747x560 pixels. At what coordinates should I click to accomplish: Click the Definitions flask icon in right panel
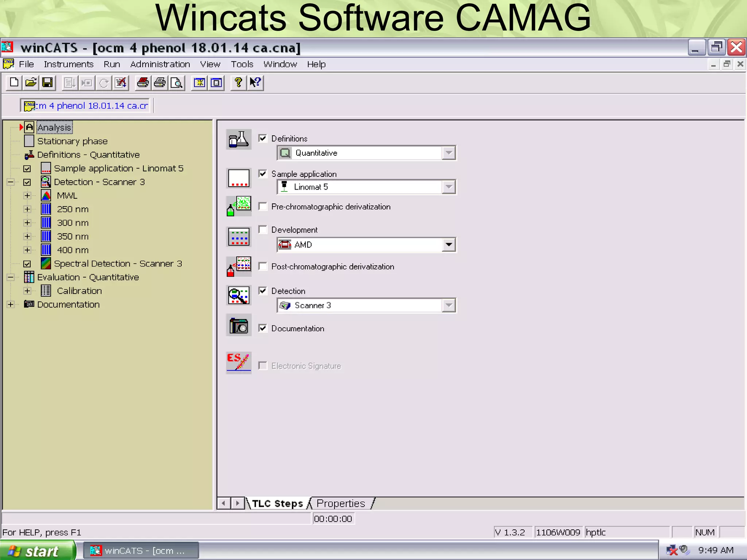239,139
